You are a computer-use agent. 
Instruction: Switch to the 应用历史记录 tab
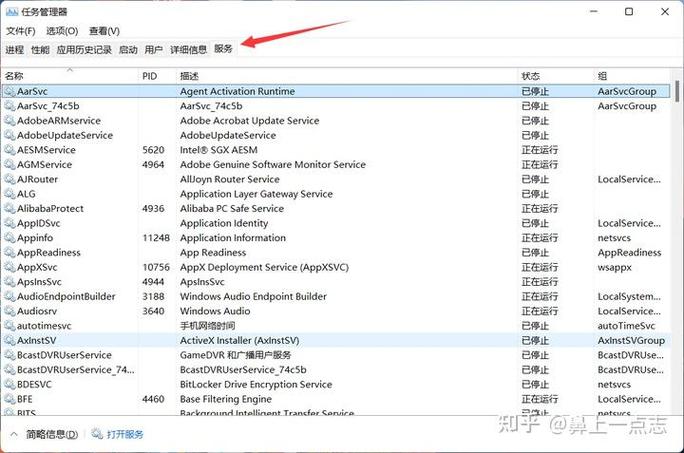(84, 50)
